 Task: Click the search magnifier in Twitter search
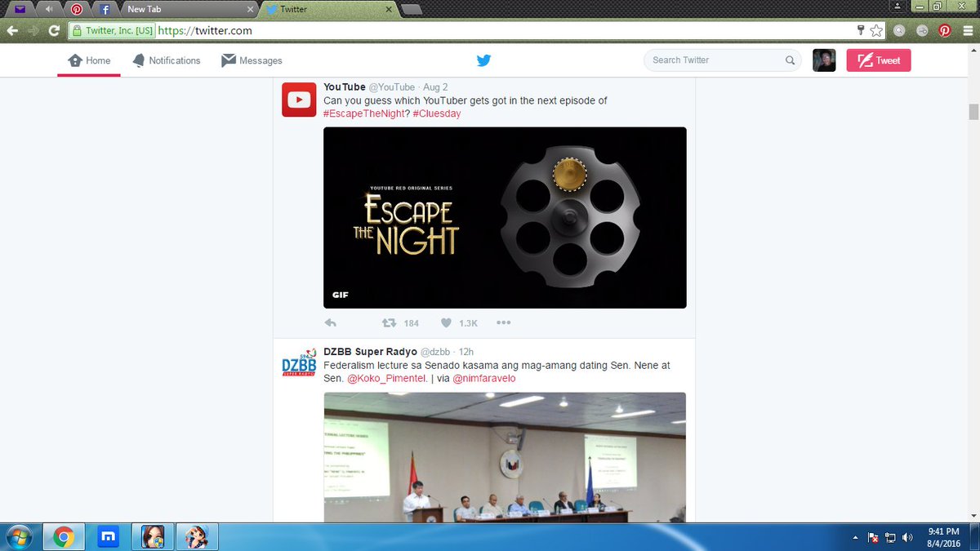(x=790, y=60)
